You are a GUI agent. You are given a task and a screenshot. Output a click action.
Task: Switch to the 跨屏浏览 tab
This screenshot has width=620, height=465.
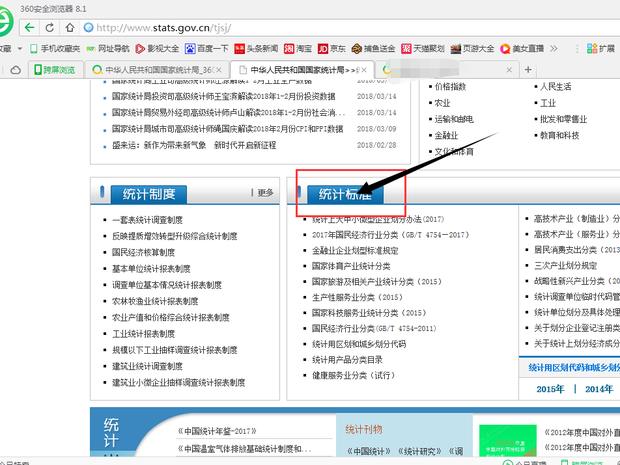coord(55,70)
